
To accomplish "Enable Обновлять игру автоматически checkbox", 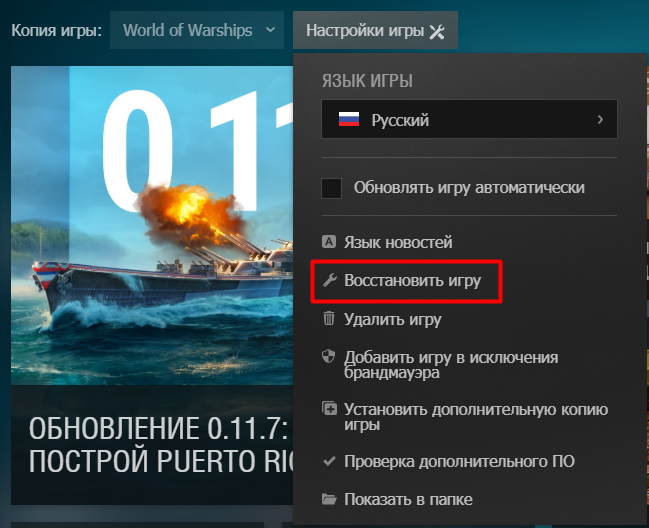I will [x=332, y=188].
